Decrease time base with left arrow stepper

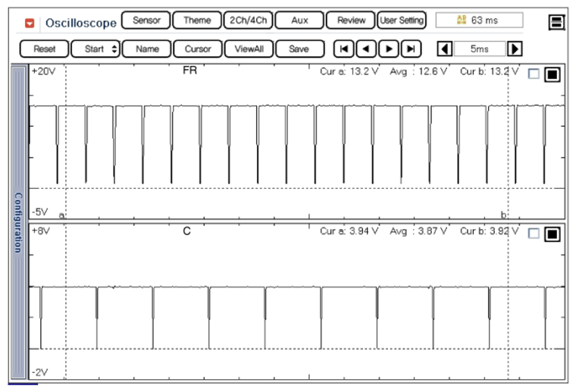coord(446,49)
